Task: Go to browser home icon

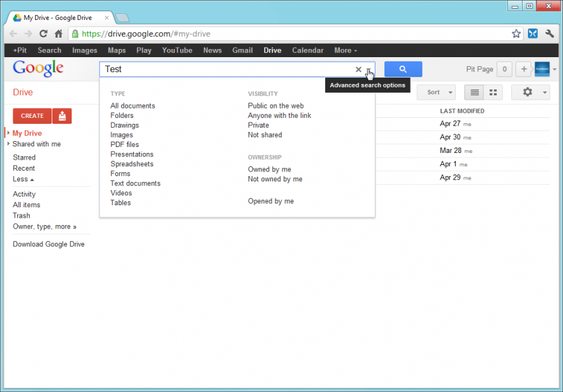Action: 58,34
